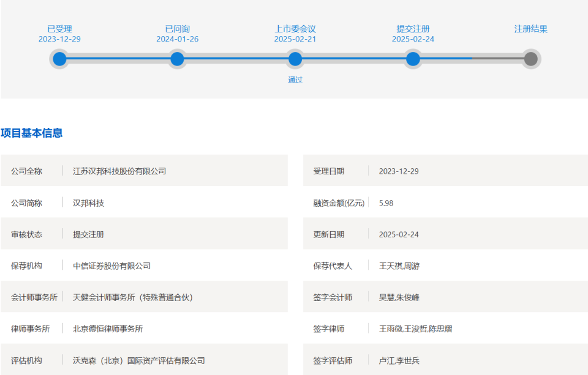Viewport: 588px width, 375px height.
Task: Click the 2024-01-26 inquiry date
Action: coord(178,39)
